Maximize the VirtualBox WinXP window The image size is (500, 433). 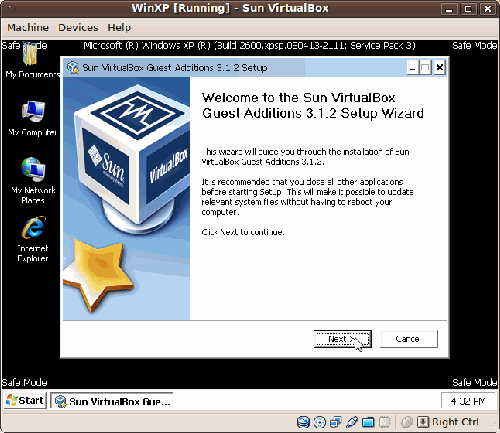coord(468,9)
